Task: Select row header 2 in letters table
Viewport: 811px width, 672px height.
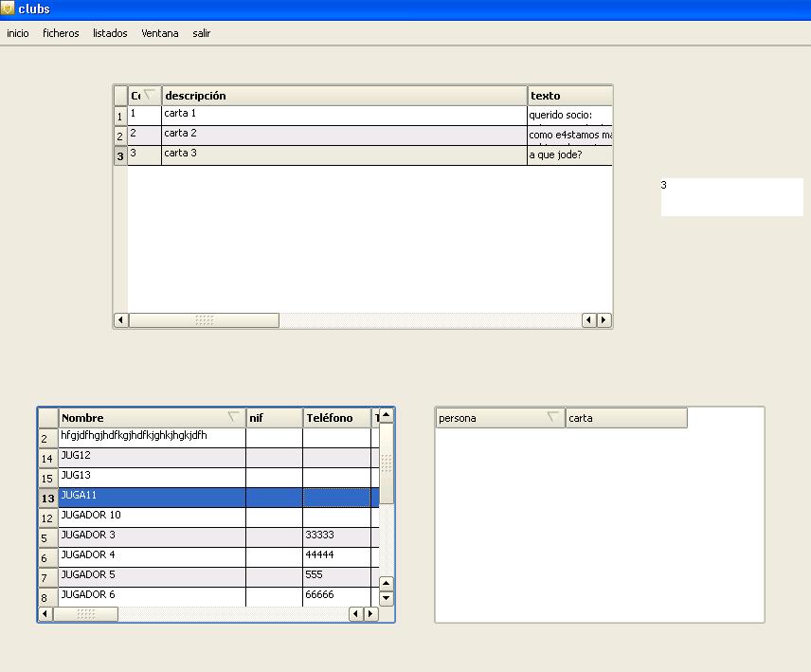Action: click(x=120, y=136)
